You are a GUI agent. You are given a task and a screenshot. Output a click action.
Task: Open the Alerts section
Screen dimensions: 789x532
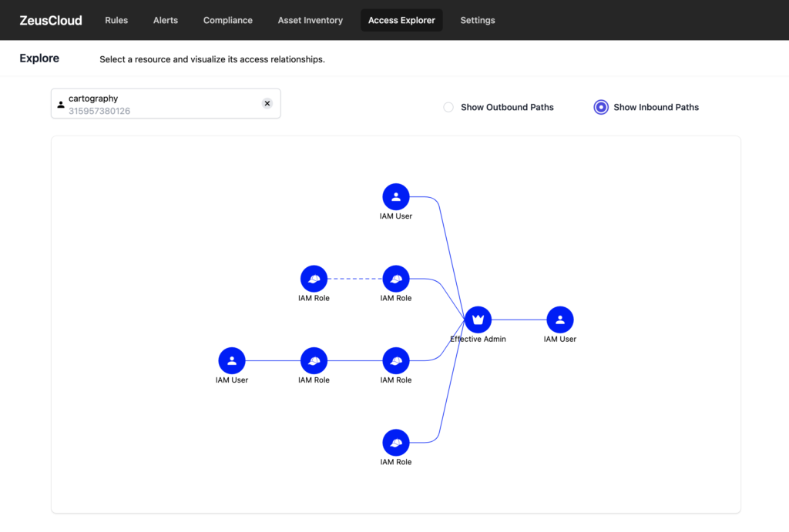coord(165,20)
